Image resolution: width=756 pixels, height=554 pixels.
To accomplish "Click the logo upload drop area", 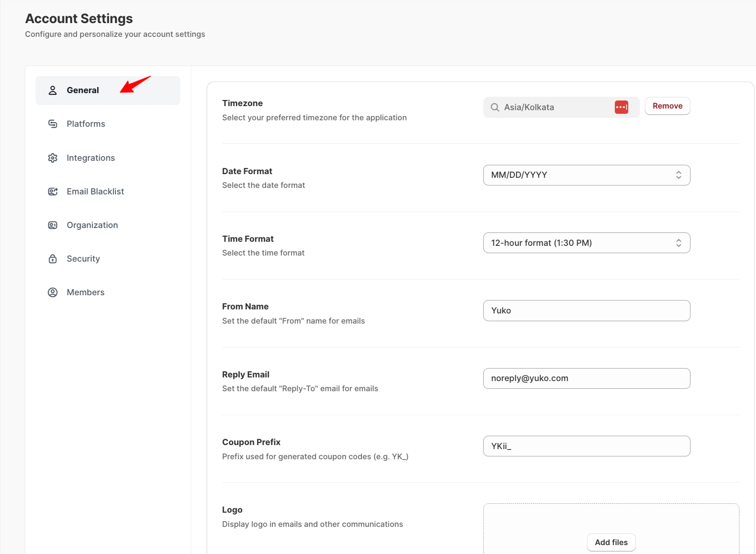I will point(611,528).
